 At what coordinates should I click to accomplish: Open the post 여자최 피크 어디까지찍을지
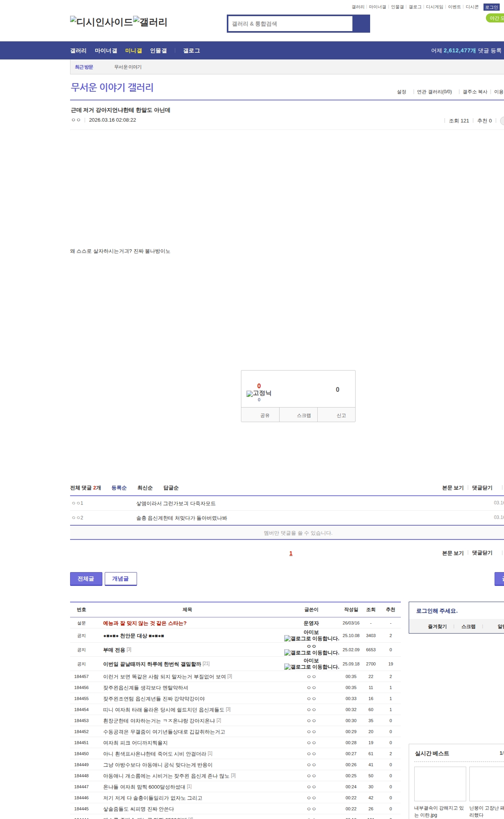point(135,743)
